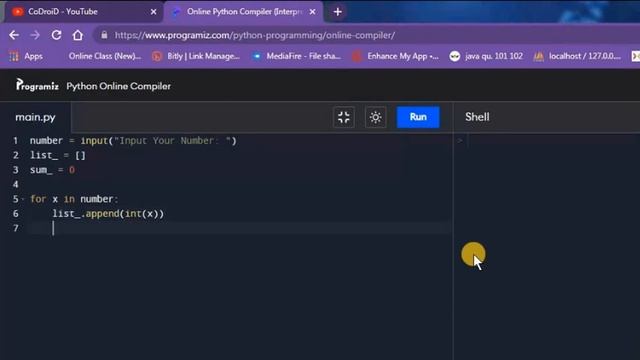Screen dimensions: 640x360
Task: Click on 'list_.append(int(x))' line
Action: point(108,213)
